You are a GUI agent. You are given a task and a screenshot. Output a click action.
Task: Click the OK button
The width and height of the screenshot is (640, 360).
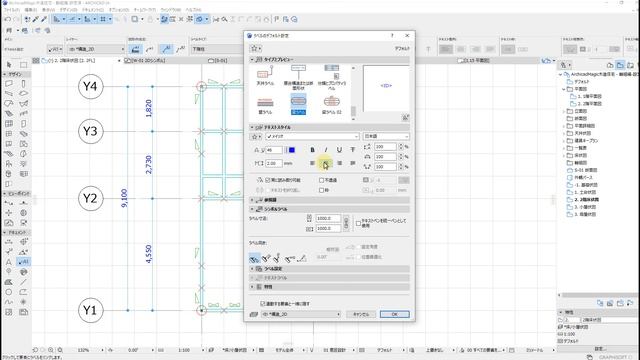(x=395, y=314)
